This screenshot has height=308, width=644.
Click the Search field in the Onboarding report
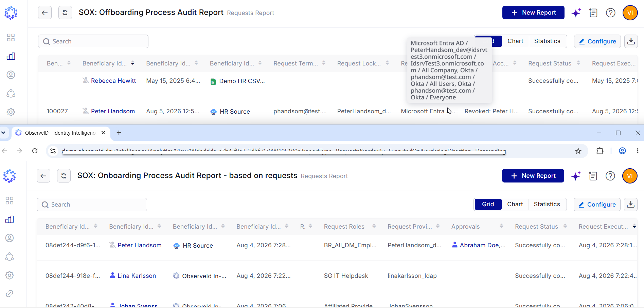[x=92, y=205]
